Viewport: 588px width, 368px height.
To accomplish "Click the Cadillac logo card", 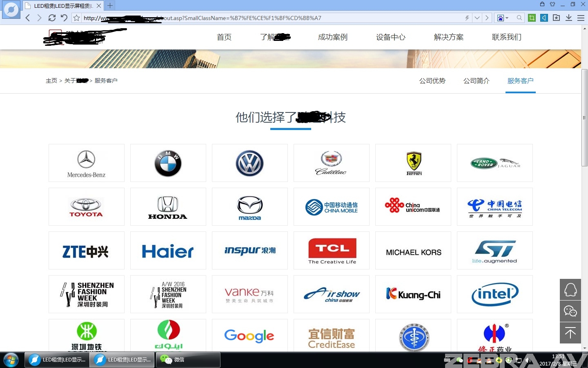I will click(x=332, y=163).
